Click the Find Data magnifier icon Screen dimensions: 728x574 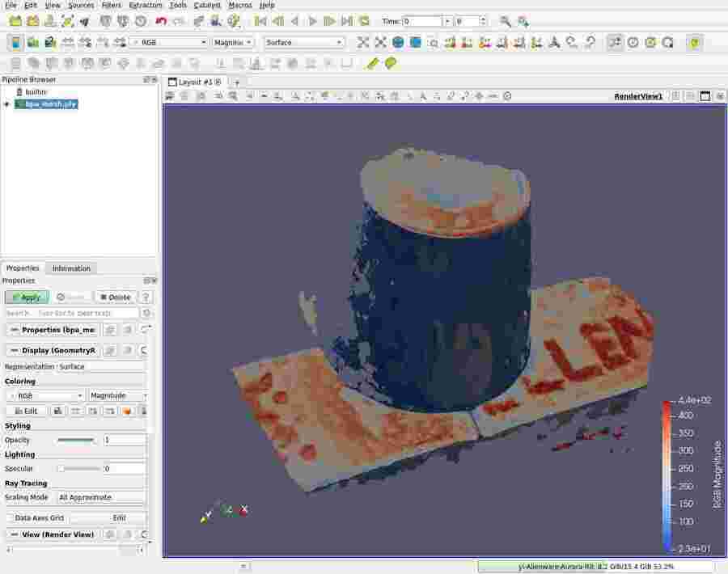505,21
